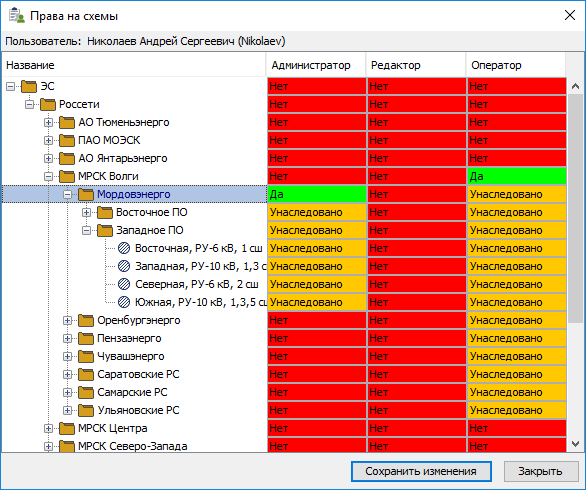Close the Права на схемы window
Viewport: 586px width, 490px height.
point(570,15)
